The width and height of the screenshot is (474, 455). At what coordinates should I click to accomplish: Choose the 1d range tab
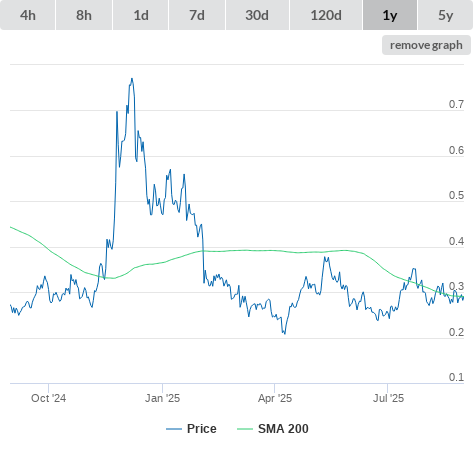(141, 15)
